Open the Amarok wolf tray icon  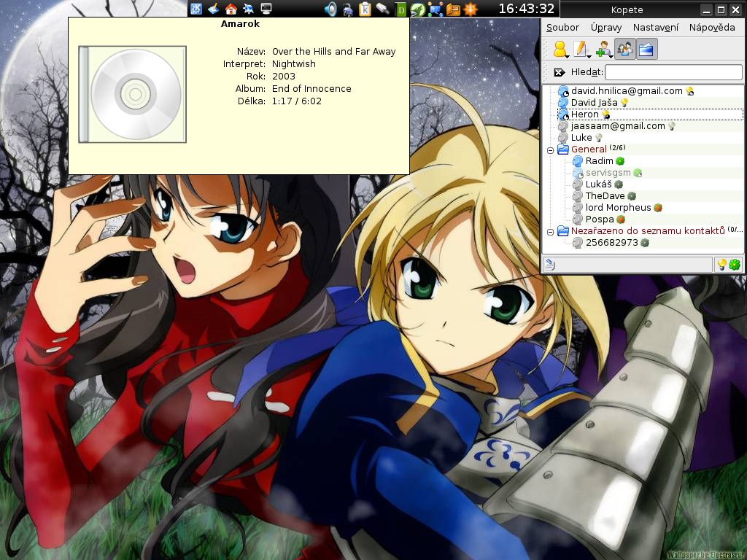pos(348,9)
